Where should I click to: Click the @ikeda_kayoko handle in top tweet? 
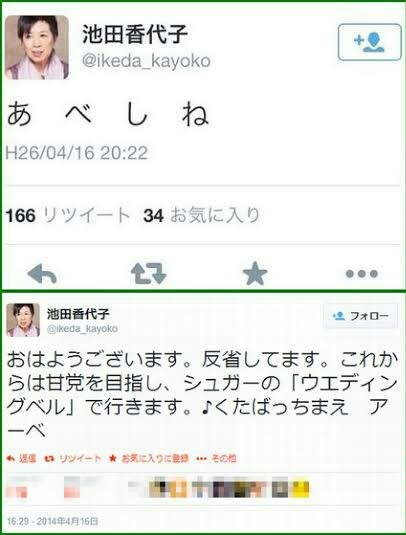(x=146, y=61)
